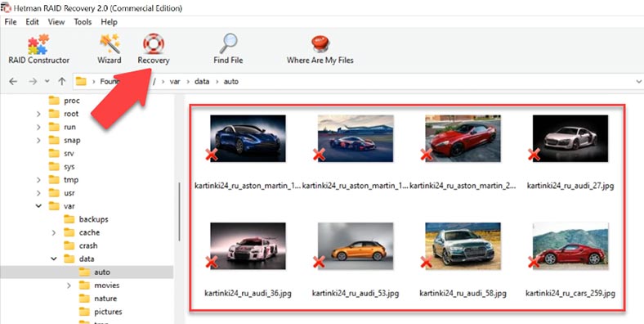Select the blue Aston Martin thumbnail
Viewport: 644px width, 324px height.
click(248, 138)
